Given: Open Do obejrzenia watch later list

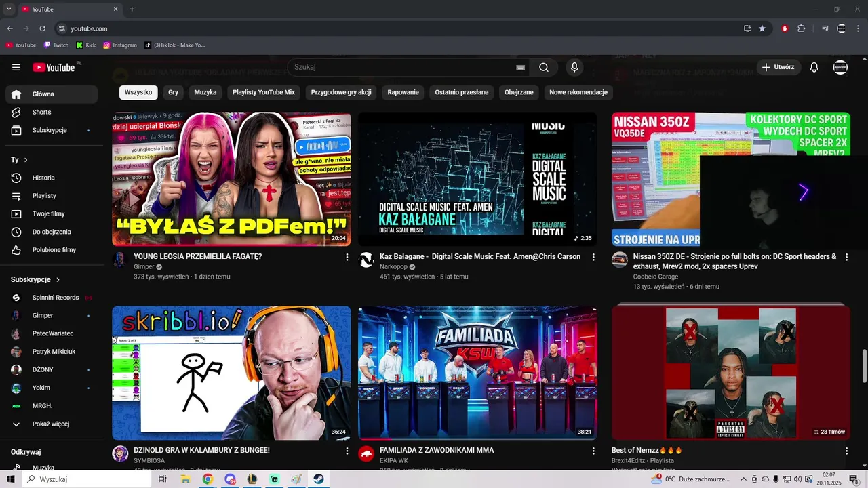Looking at the screenshot, I should point(52,232).
